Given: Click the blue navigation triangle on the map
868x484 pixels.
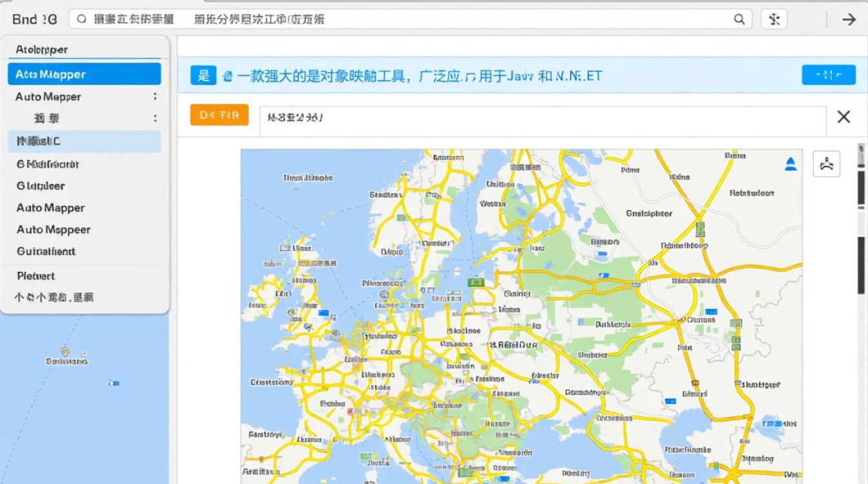Looking at the screenshot, I should [789, 163].
